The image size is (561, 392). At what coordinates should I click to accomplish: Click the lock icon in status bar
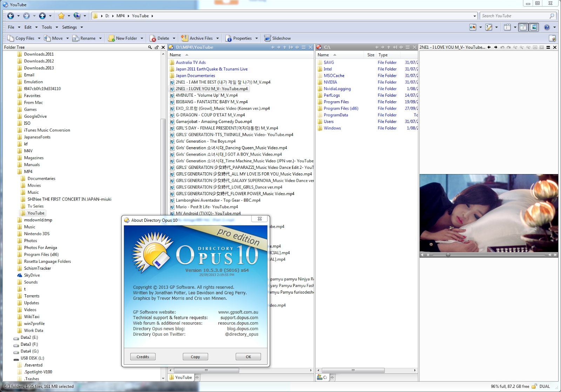click(534, 386)
